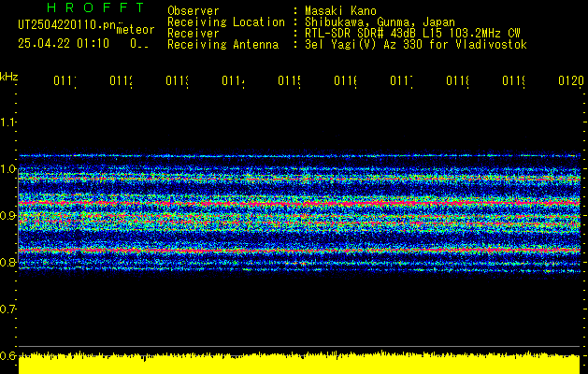Viewport: 588px width, 374px height.
Task: Select the filename UT2504220110.pn
Action: (66, 25)
